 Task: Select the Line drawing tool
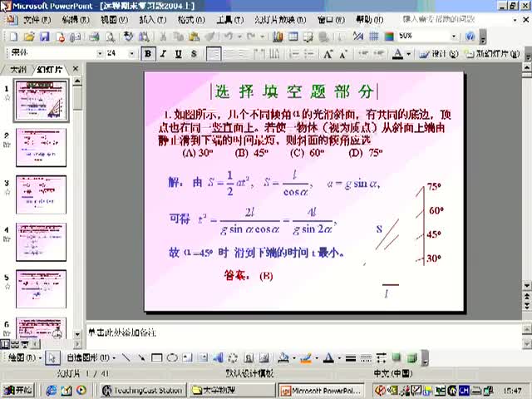coord(126,357)
